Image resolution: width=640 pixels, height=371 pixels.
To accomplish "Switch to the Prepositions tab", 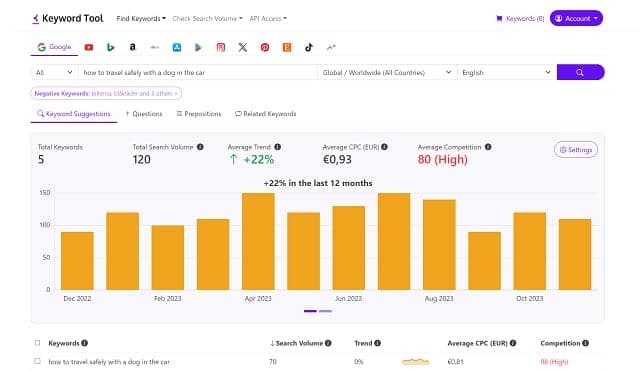I will (199, 114).
